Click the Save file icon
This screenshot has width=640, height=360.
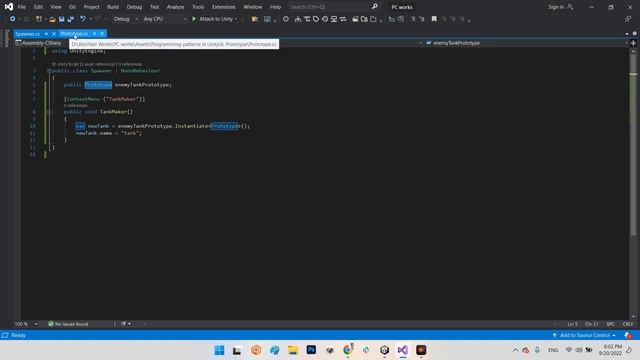point(62,19)
